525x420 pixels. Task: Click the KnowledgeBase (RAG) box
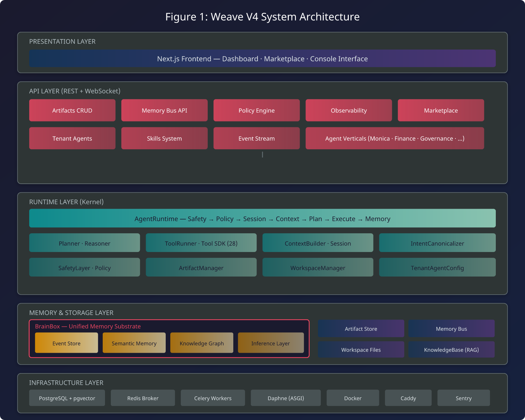pos(451,349)
